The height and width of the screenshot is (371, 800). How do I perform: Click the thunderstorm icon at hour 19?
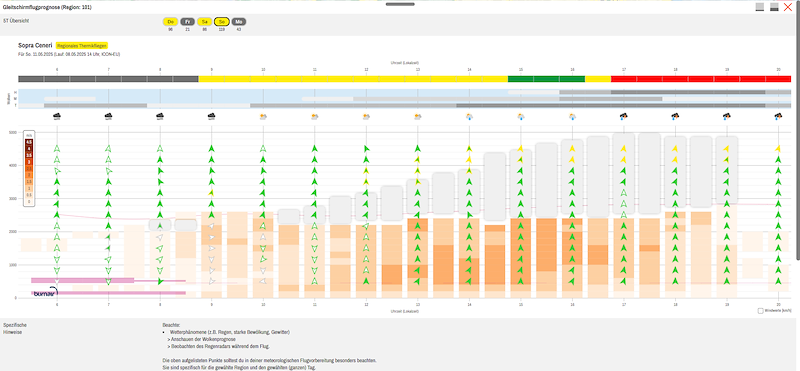[x=727, y=116]
